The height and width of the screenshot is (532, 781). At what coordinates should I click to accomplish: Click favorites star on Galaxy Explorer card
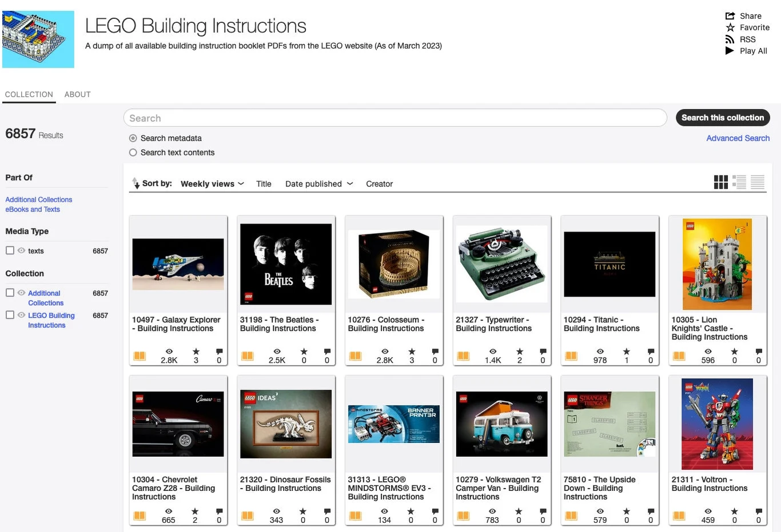pos(196,351)
